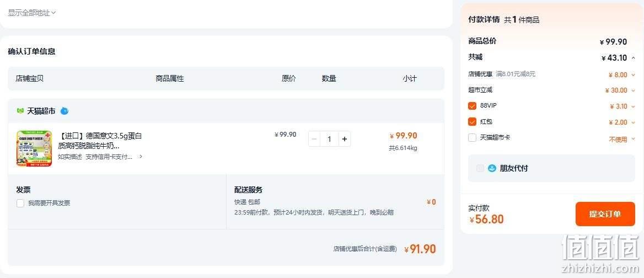Expand product service details arrow after 支持信用卡支付
The width and height of the screenshot is (644, 278).
pos(141,157)
